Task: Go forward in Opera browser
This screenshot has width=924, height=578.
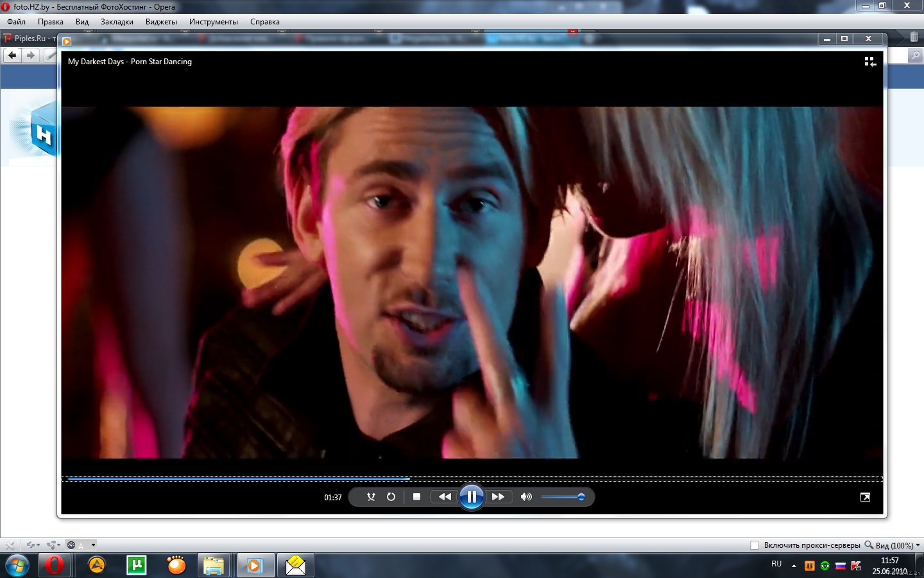Action: click(x=30, y=56)
